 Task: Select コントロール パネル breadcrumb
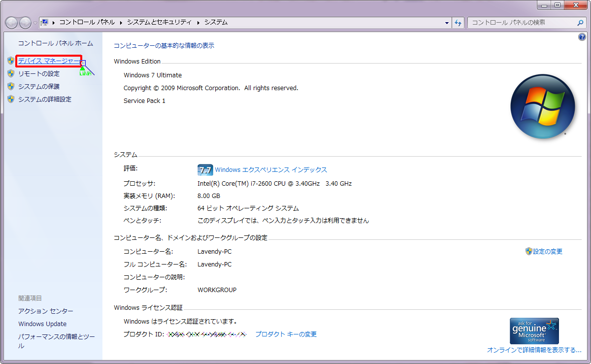(x=87, y=22)
